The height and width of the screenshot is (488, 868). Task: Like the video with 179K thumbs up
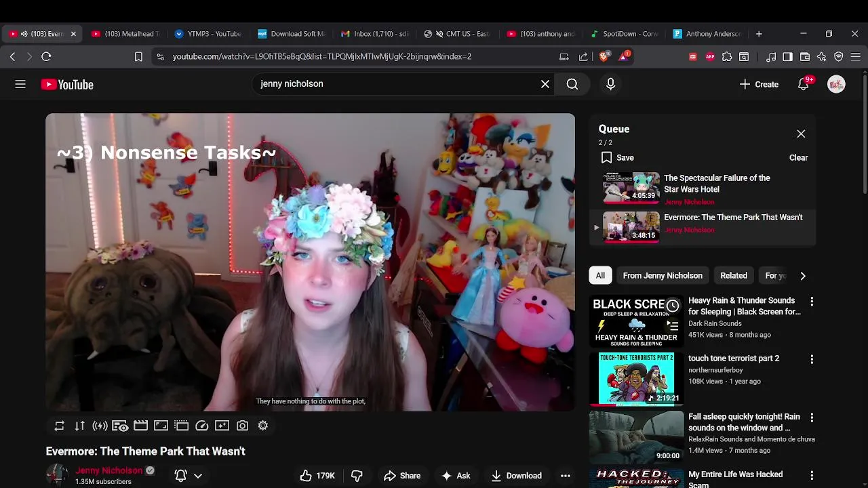tap(318, 476)
